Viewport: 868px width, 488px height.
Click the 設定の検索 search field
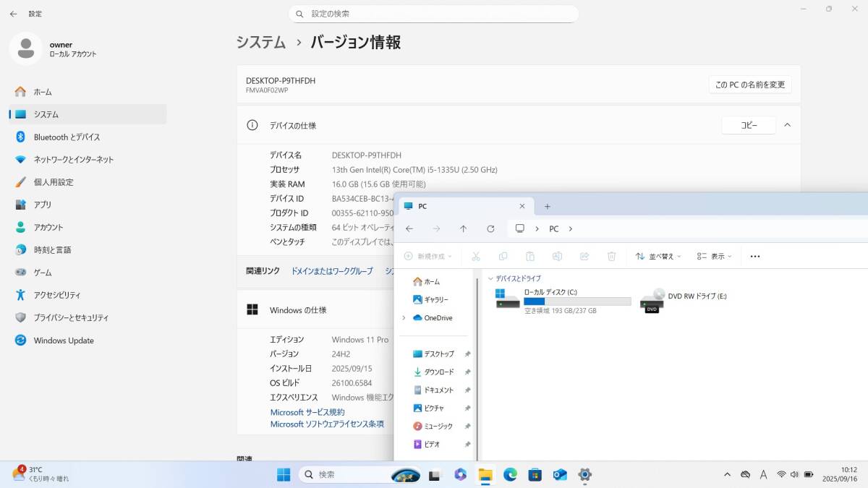click(434, 14)
